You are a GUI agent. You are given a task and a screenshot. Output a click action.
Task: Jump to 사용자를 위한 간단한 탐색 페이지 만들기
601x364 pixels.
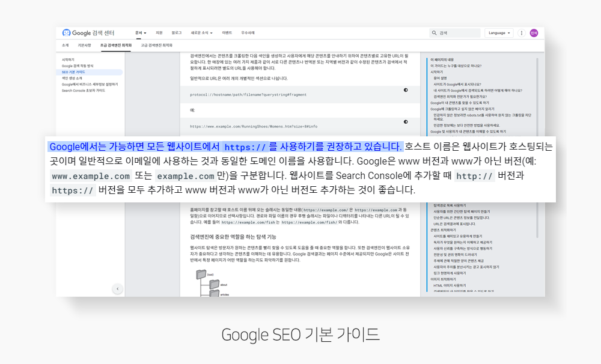462,211
